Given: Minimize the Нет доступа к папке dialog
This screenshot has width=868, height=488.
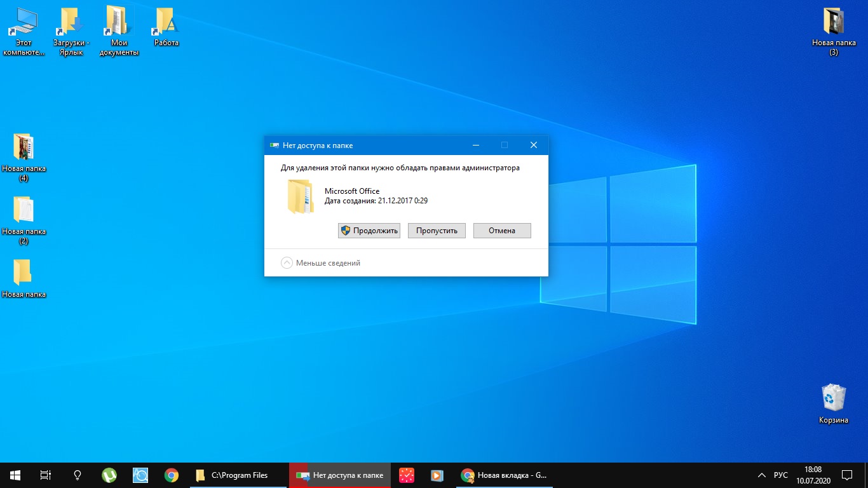Looking at the screenshot, I should coord(475,145).
